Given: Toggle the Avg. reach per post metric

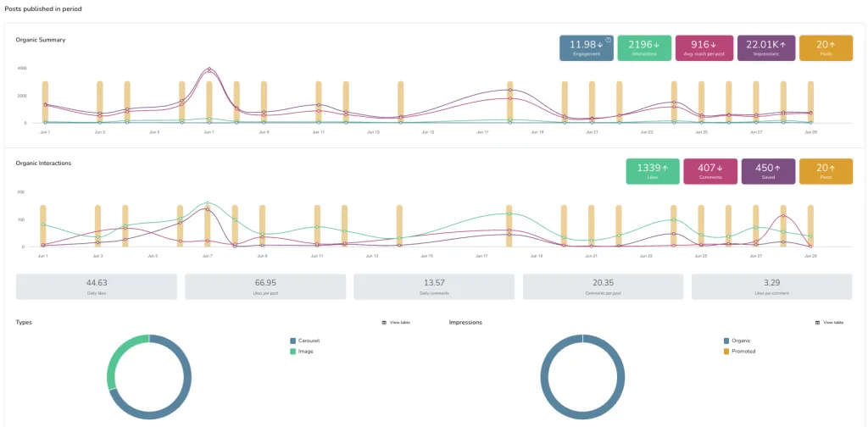Looking at the screenshot, I should click(704, 47).
